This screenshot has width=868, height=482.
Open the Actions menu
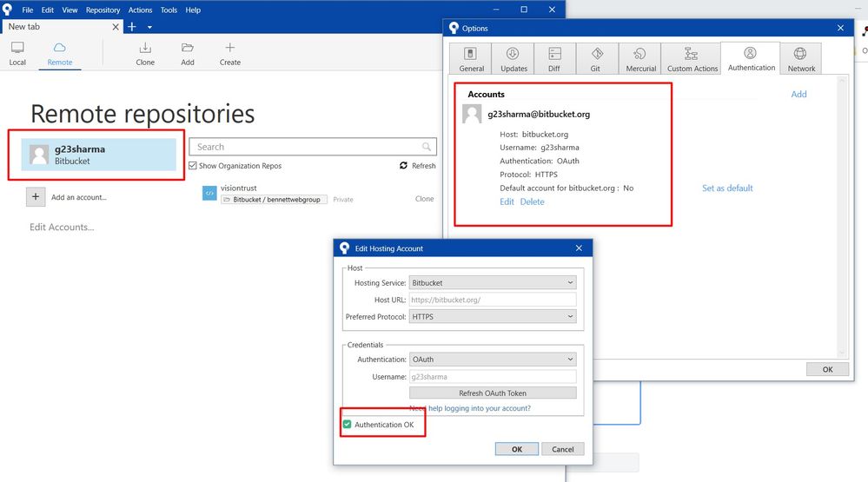[x=140, y=10]
